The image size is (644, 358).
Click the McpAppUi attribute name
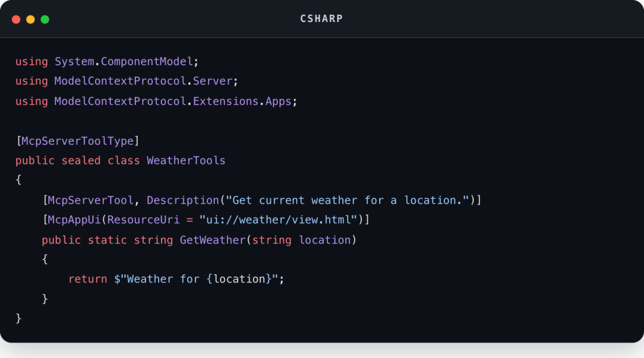point(75,220)
